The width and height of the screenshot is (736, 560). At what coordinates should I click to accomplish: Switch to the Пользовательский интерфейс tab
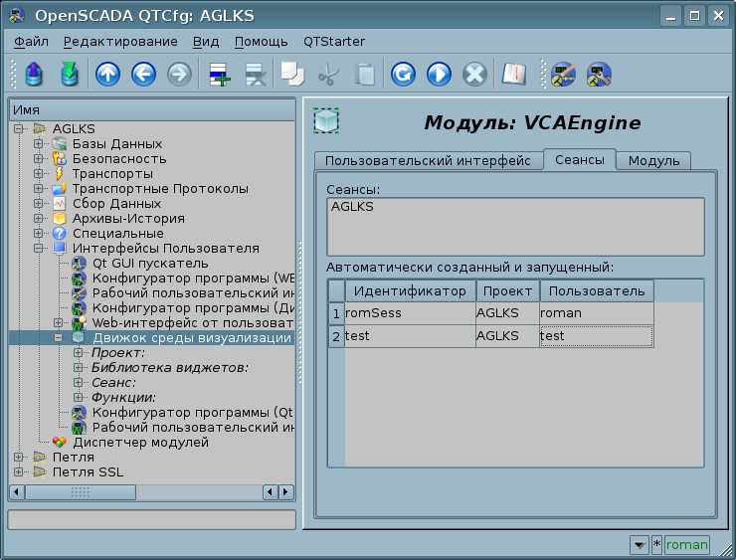429,161
